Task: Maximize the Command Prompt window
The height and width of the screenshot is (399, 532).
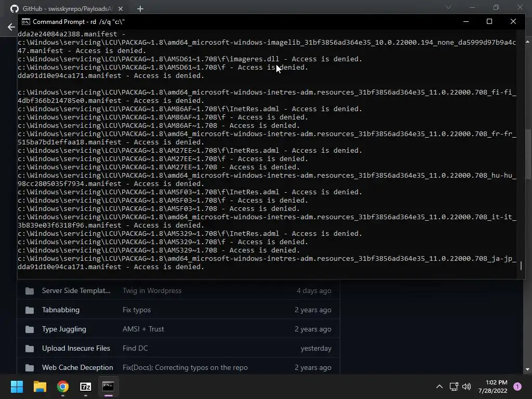Action: (489, 21)
